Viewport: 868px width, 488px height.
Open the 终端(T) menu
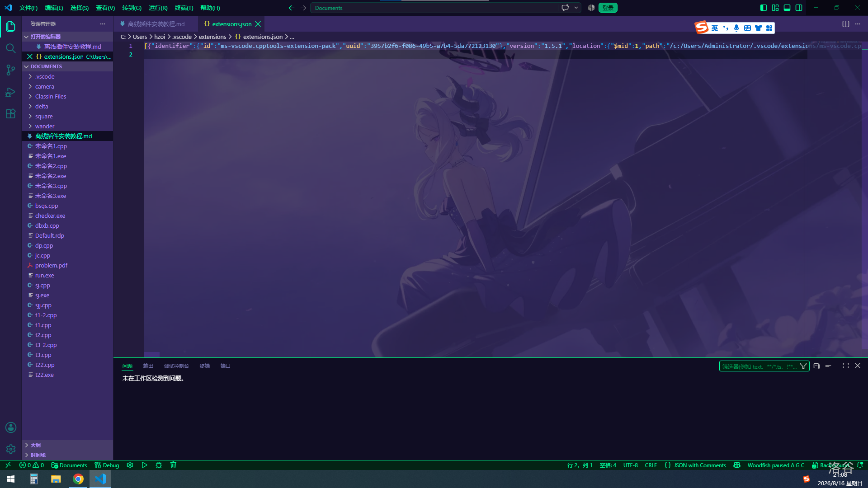point(184,8)
